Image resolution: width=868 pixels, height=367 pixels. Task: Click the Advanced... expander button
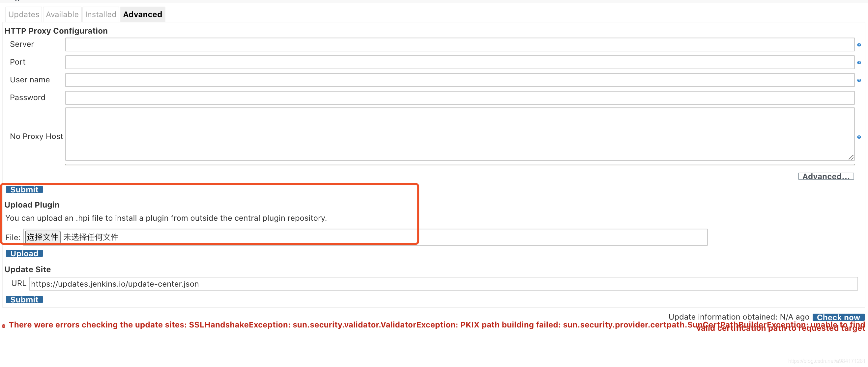(825, 176)
